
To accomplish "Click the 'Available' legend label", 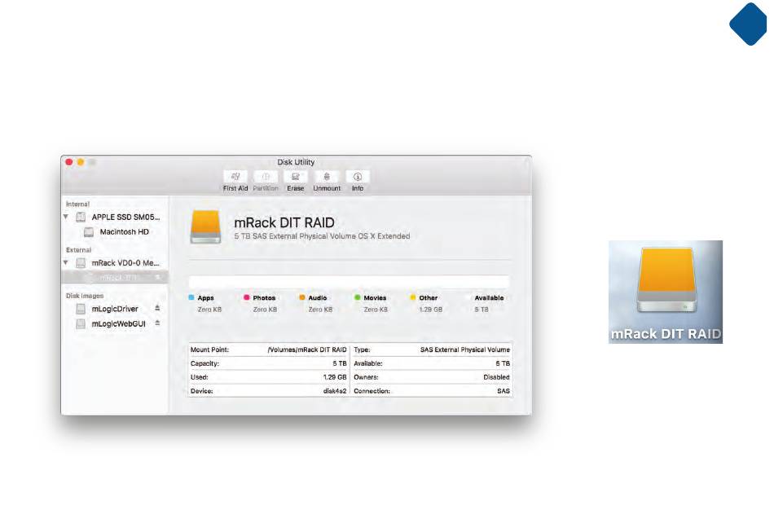I will pos(489,298).
